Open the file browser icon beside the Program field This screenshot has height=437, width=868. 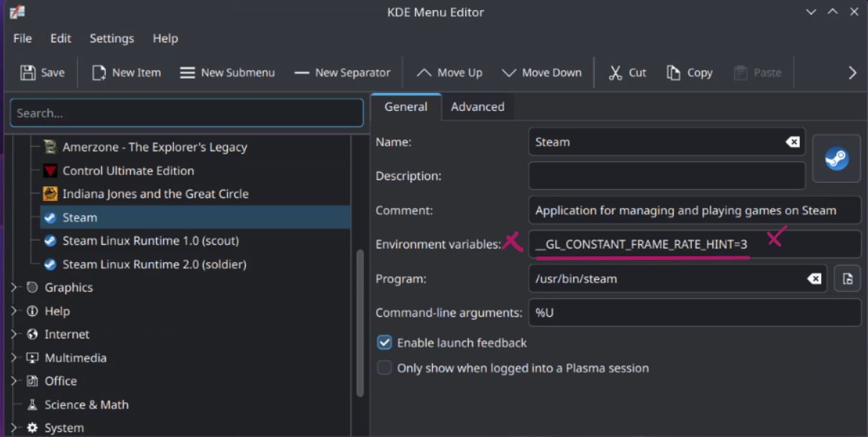pos(847,279)
